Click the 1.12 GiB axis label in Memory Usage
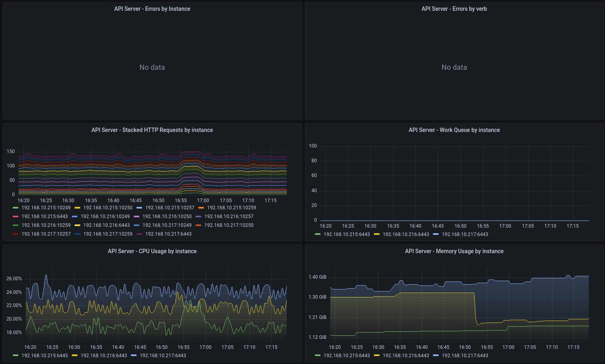 (317, 337)
